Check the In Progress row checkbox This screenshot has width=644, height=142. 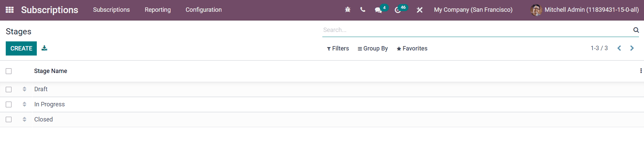coord(9,105)
